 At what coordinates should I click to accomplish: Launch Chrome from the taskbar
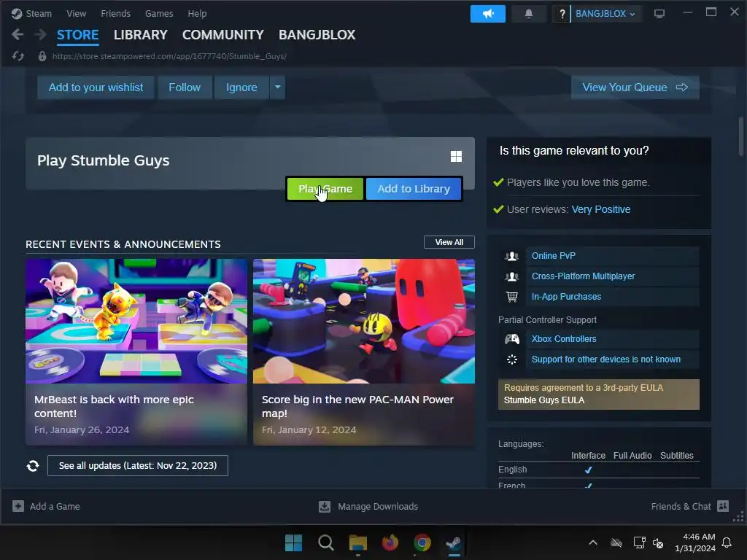pyautogui.click(x=422, y=542)
